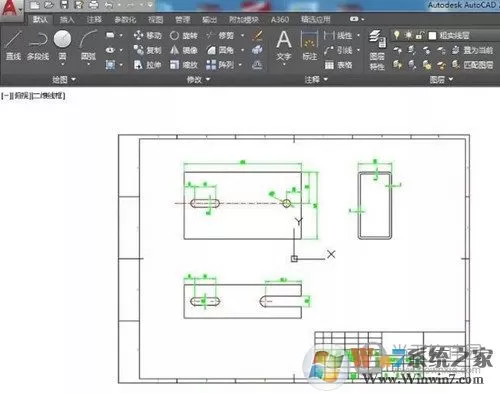Screen dimensions: 500x393
Task: Select the 多段线 (Polyline) tool
Action: 38,45
